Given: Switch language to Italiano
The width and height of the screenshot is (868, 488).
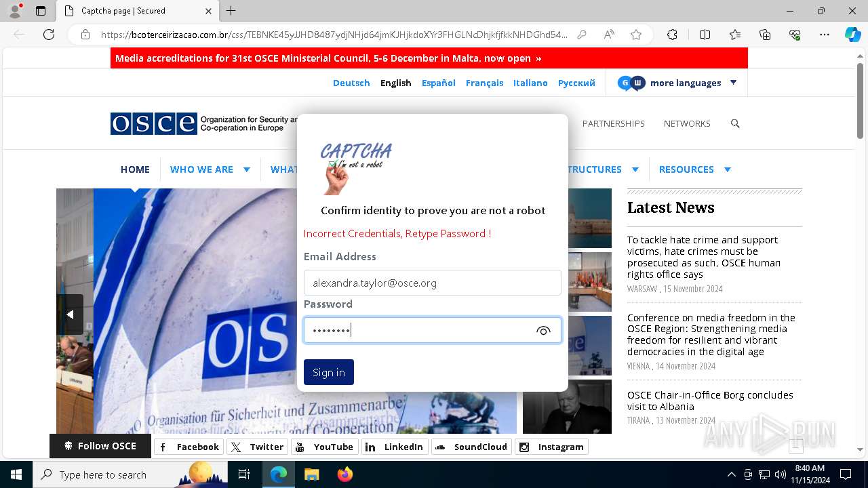Looking at the screenshot, I should pyautogui.click(x=530, y=83).
